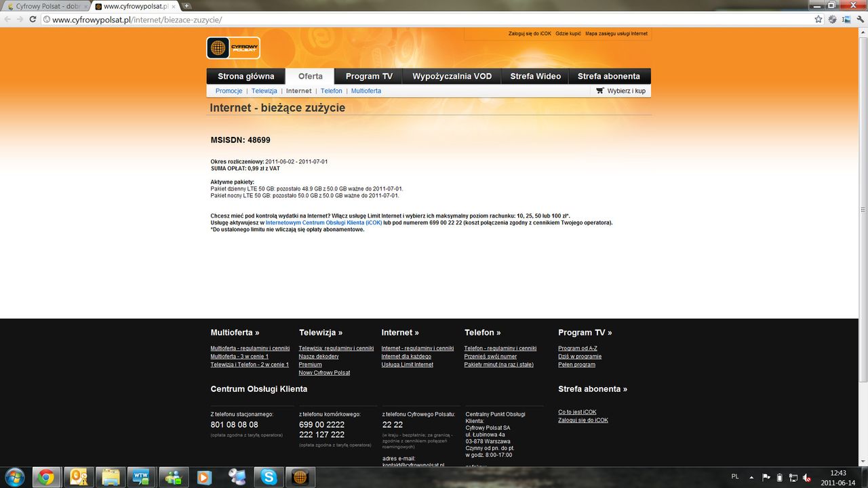Open the Windows Start menu orb
Screen dimensions: 868x488
14,477
